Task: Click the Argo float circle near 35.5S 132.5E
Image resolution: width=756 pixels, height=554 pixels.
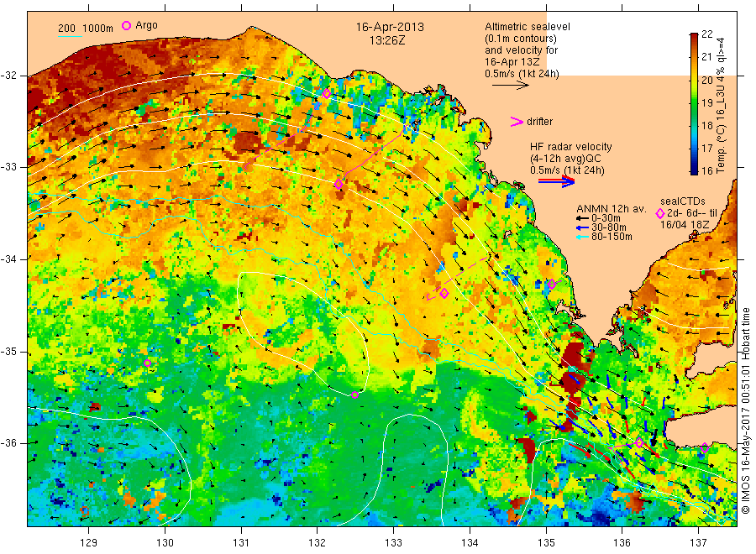Action: 354,395
